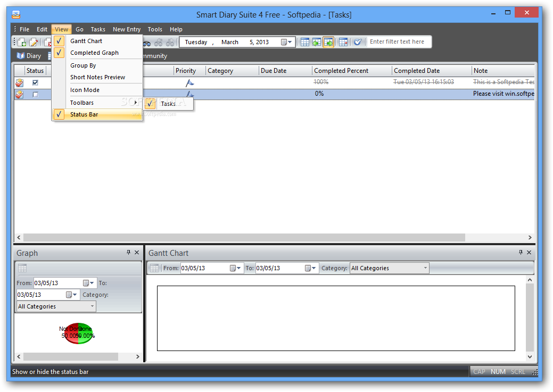Close the Graph panel

pyautogui.click(x=137, y=253)
